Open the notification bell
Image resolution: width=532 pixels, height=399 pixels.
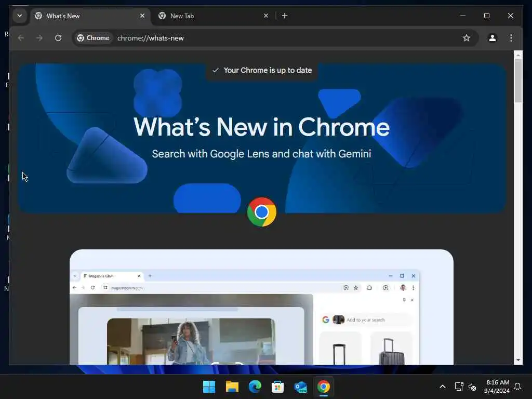tap(518, 387)
